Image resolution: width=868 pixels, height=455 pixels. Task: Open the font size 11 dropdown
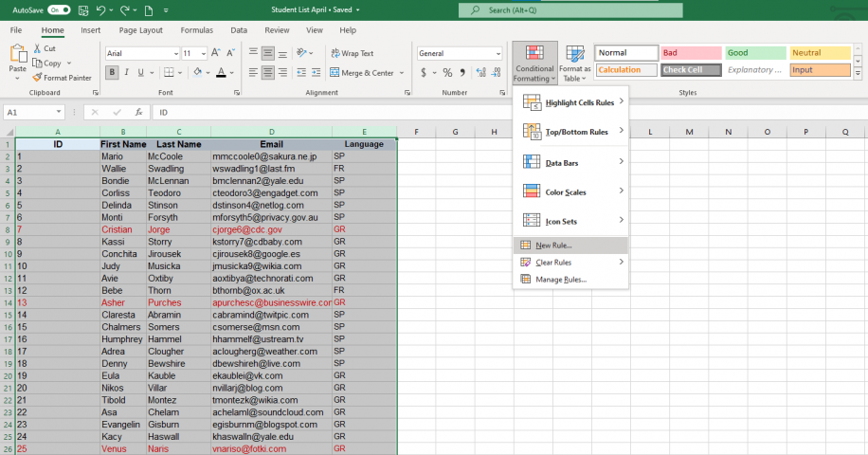[203, 54]
